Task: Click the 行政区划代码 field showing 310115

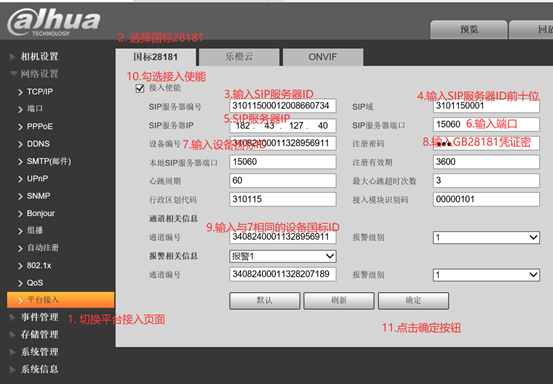Action: 282,200
